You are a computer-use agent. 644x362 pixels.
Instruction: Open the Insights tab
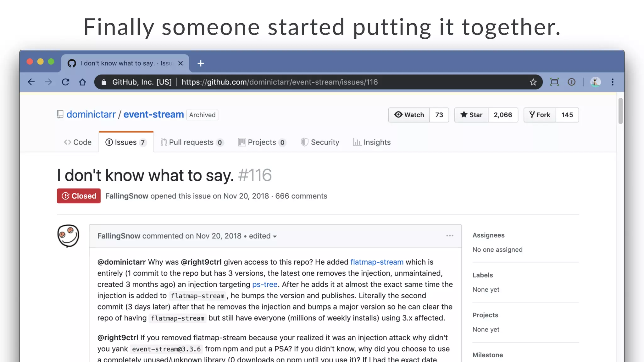point(372,142)
